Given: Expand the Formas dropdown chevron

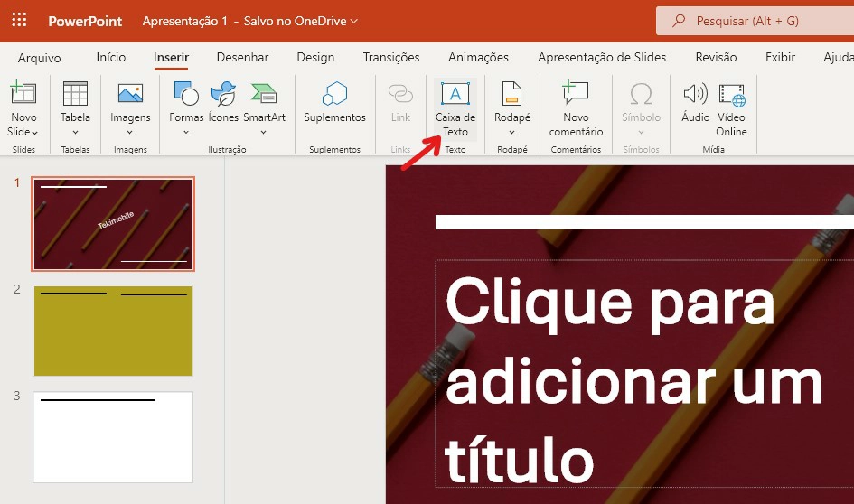Looking at the screenshot, I should (x=186, y=132).
